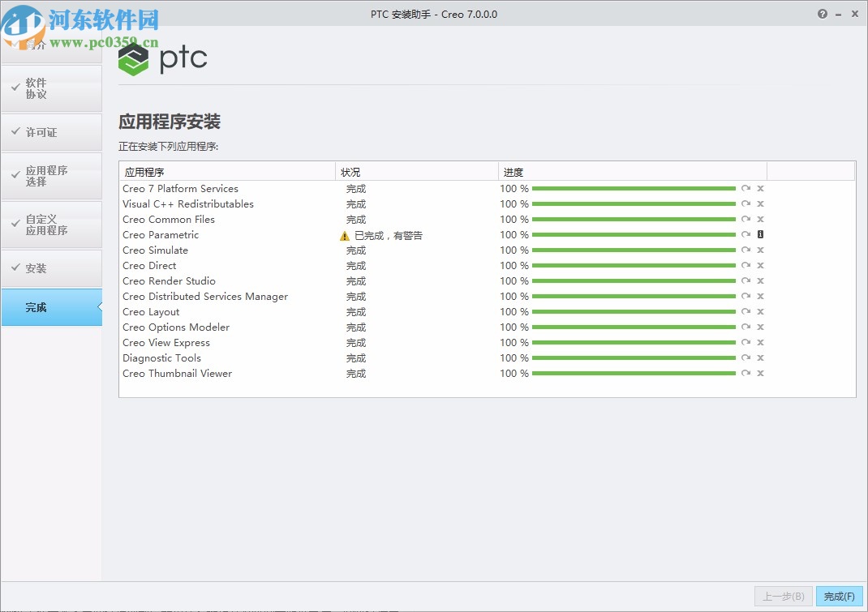Open the info icon on the Creo Parametric row
This screenshot has width=868, height=612.
760,234
